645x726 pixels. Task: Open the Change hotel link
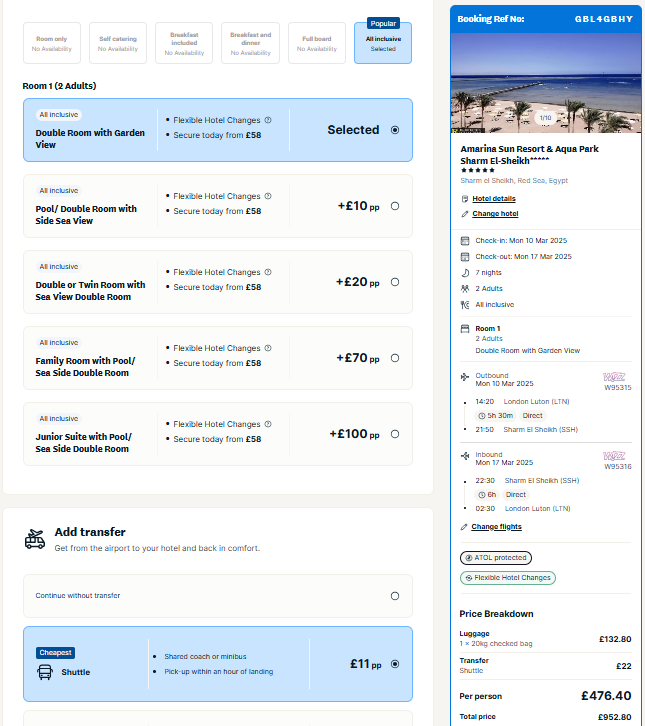pos(495,213)
